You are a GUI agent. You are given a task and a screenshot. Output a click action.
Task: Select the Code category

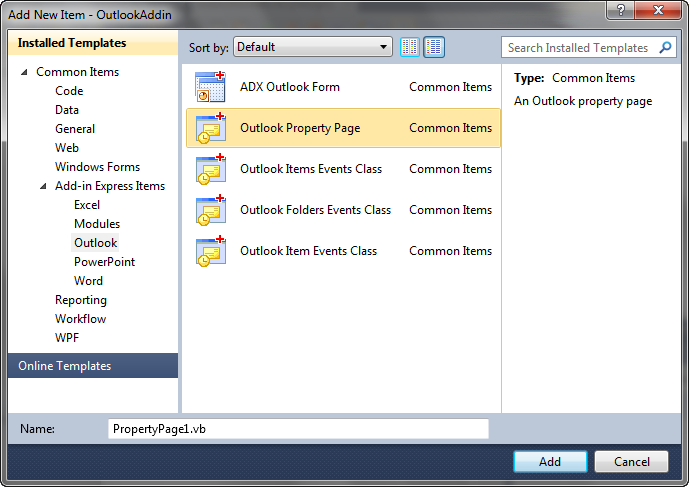tap(69, 91)
